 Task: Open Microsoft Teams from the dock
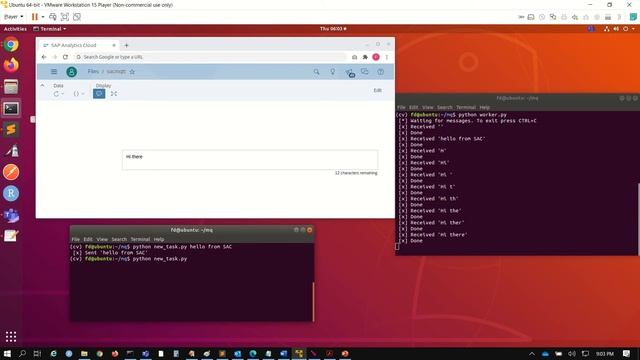11,215
